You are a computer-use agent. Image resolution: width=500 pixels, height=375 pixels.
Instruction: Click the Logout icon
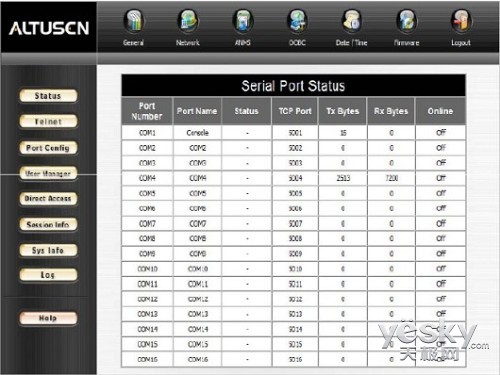pos(461,21)
